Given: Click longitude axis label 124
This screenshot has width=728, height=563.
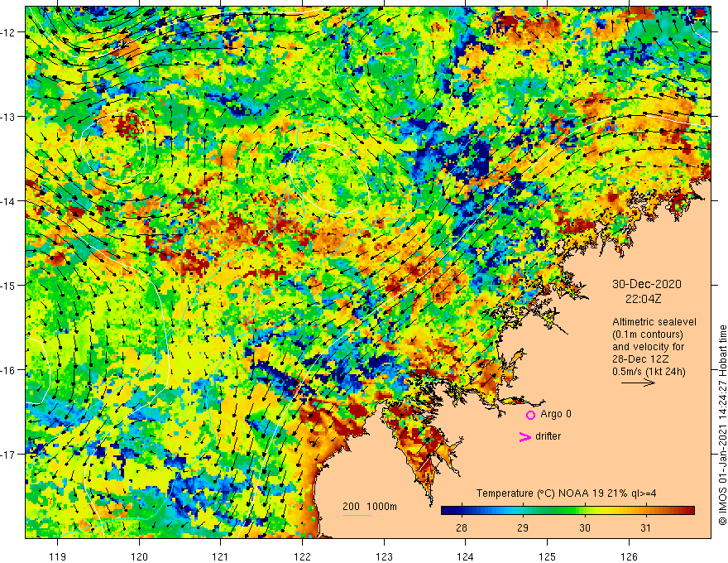Looking at the screenshot, I should [466, 556].
